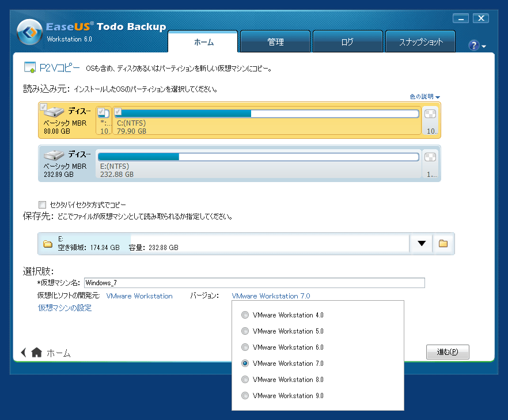Select VMware Workstation 5.0 radio button
Screen dimensions: 508x420
click(245, 331)
